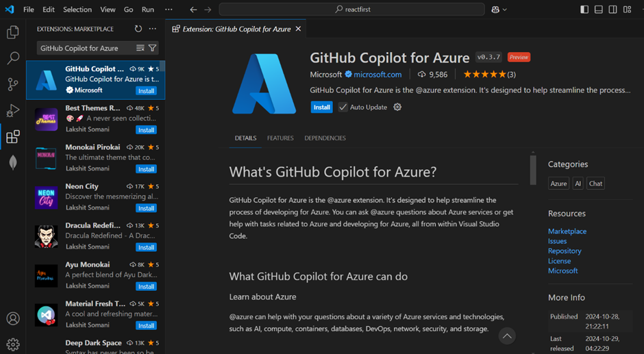This screenshot has height=354, width=644.
Task: Open Views and More Actions in Extensions panel
Action: pyautogui.click(x=152, y=29)
